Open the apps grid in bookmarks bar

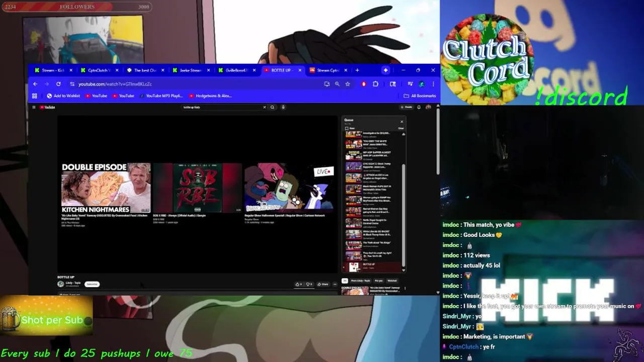tap(35, 96)
